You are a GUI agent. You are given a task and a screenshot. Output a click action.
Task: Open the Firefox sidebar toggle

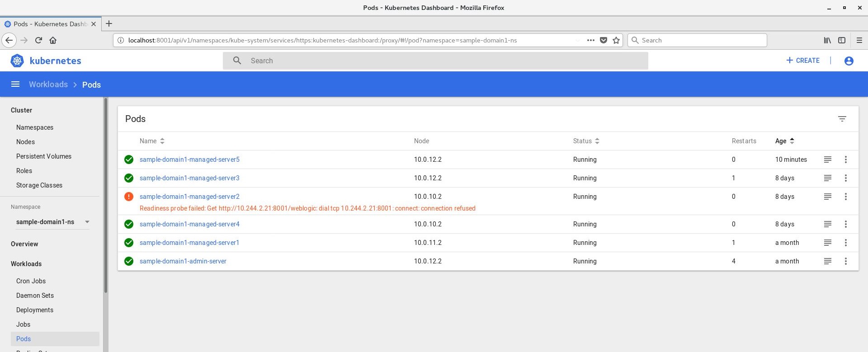coord(841,40)
